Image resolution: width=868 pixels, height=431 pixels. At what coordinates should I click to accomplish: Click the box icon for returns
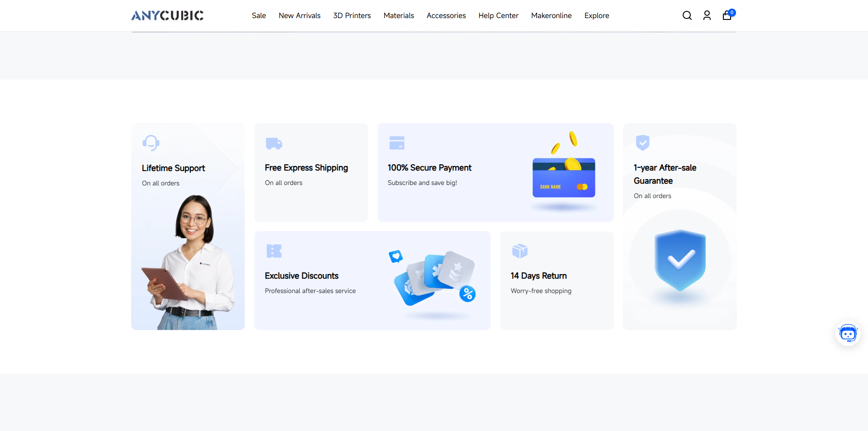click(x=519, y=251)
